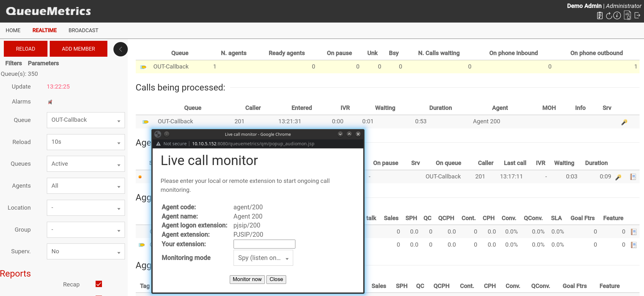Click orange status dot in agents table row

[x=140, y=177]
